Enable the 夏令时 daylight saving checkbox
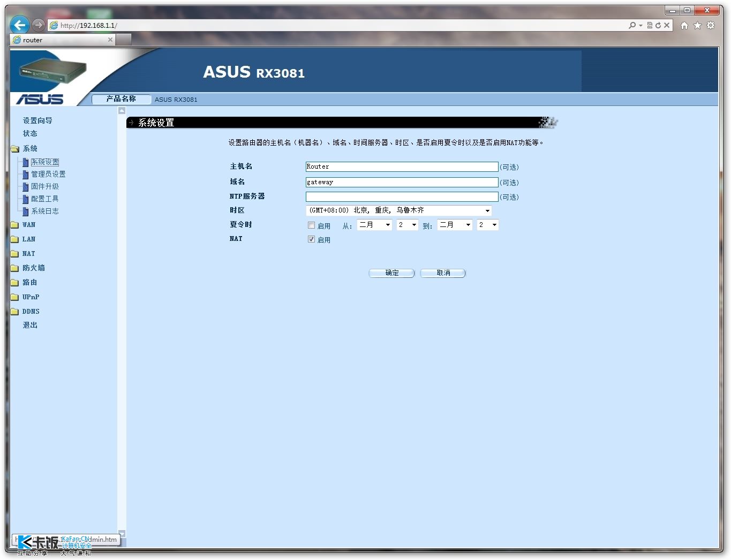The image size is (731, 560). (311, 225)
